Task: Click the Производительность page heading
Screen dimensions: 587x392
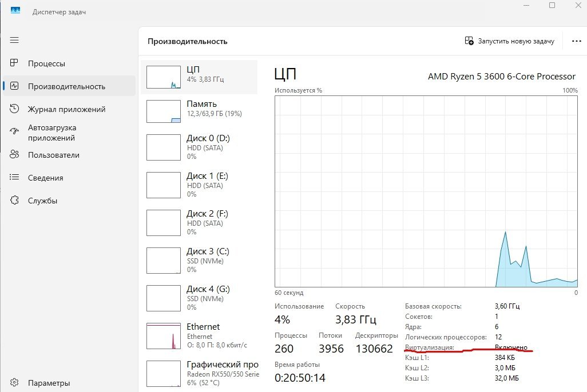Action: pos(188,42)
